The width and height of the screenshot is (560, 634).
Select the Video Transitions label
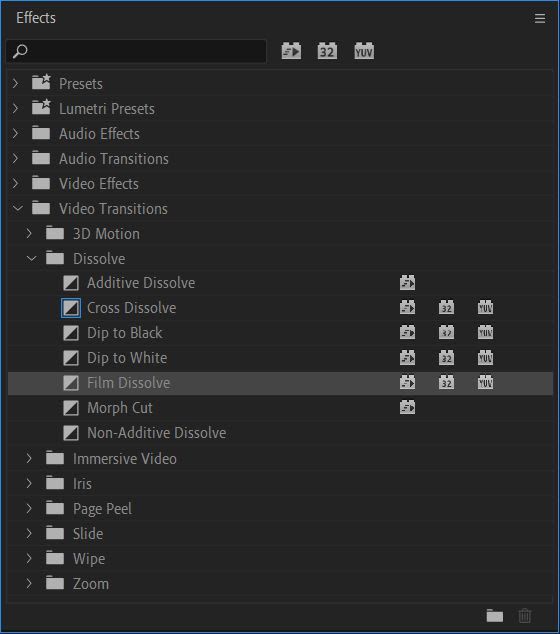[x=113, y=209]
